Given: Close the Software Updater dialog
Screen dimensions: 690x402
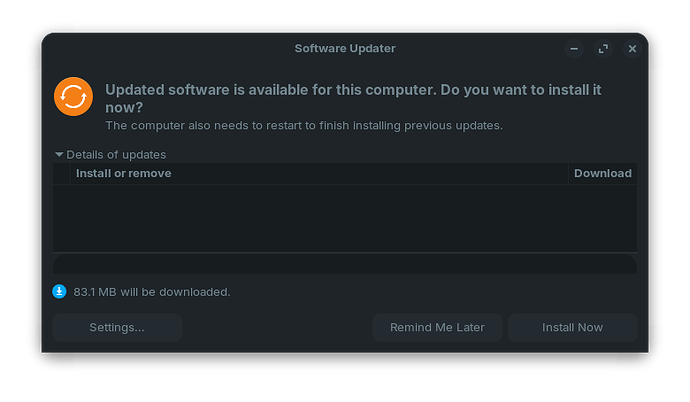Looking at the screenshot, I should pos(632,48).
